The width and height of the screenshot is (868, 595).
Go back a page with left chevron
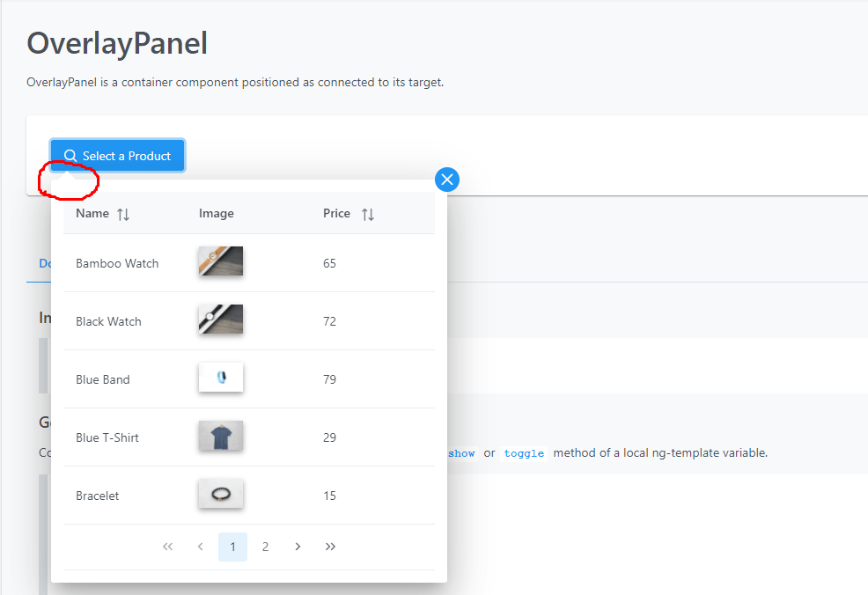tap(200, 546)
